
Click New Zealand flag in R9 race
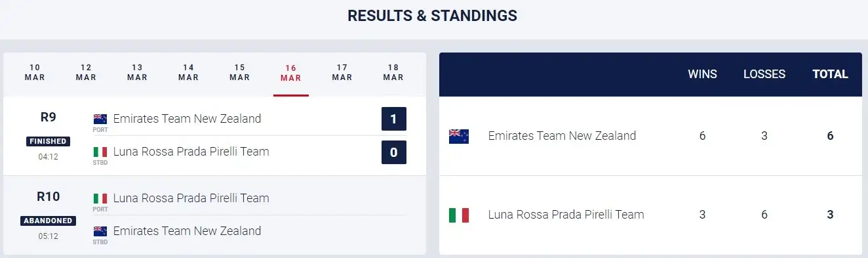[x=100, y=119]
